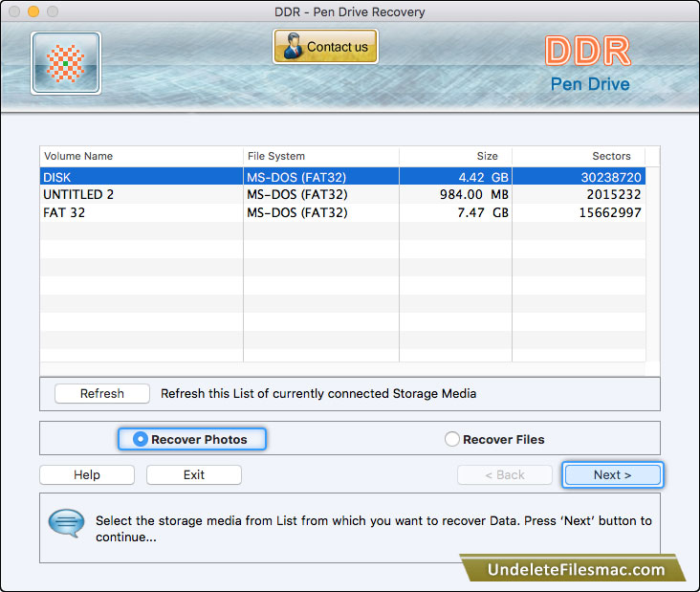The height and width of the screenshot is (592, 700).
Task: Click file system cell of UNTITLED 2 row
Action: 321,195
